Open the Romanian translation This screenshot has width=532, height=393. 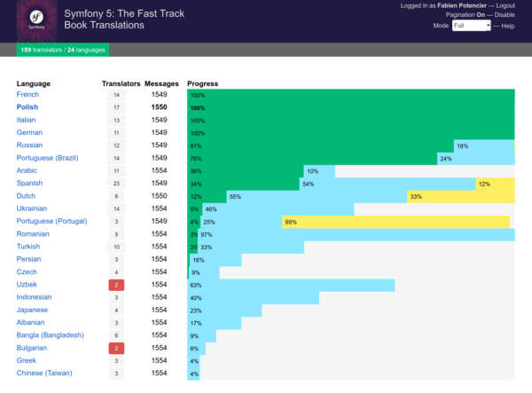click(33, 234)
